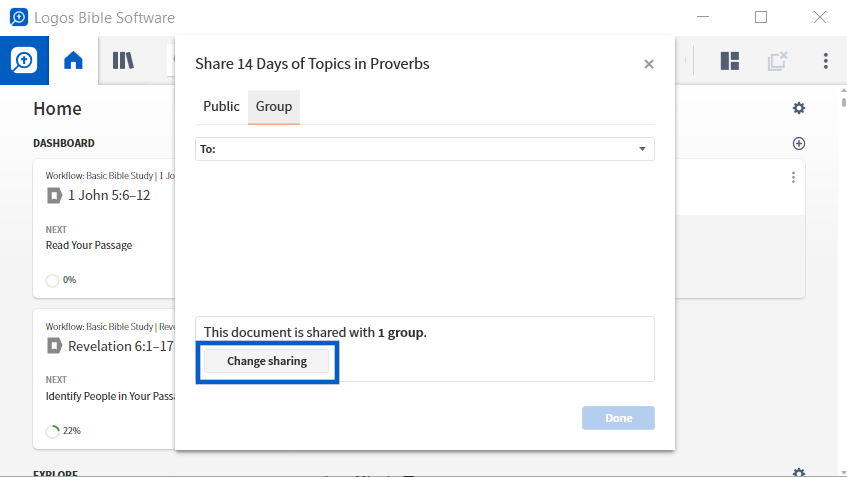Click the Logos app logo button
Screen dimensions: 847x477
click(x=24, y=61)
